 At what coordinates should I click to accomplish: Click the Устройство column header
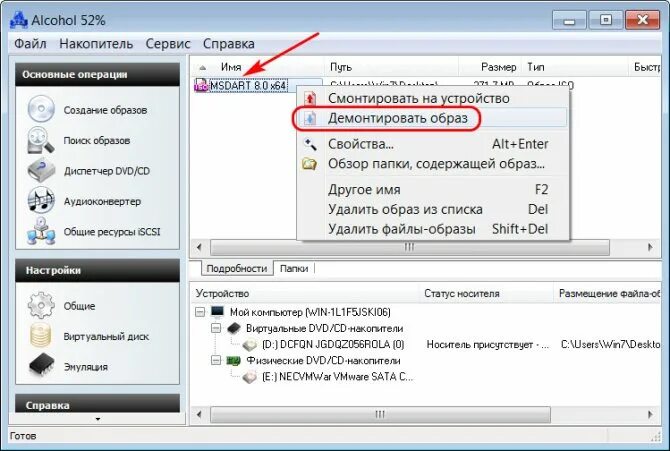click(306, 294)
